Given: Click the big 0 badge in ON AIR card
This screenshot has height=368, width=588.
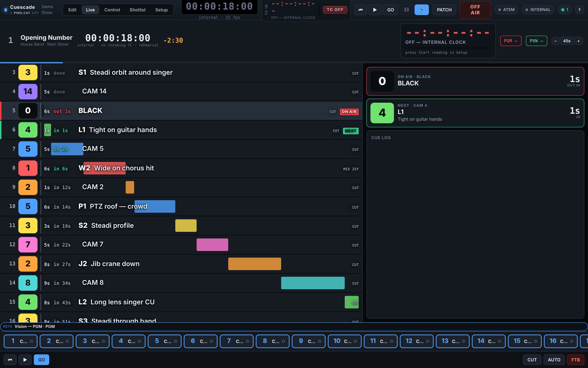Looking at the screenshot, I should click(382, 81).
